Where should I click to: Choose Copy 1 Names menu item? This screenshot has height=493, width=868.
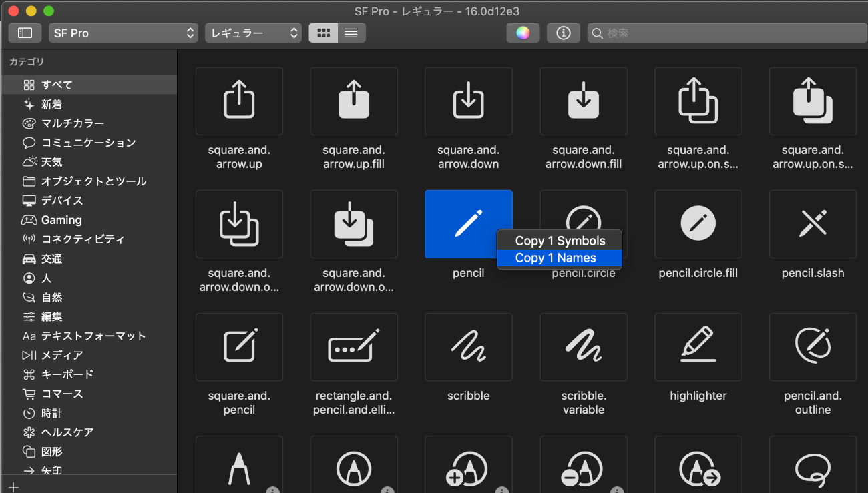(x=560, y=258)
